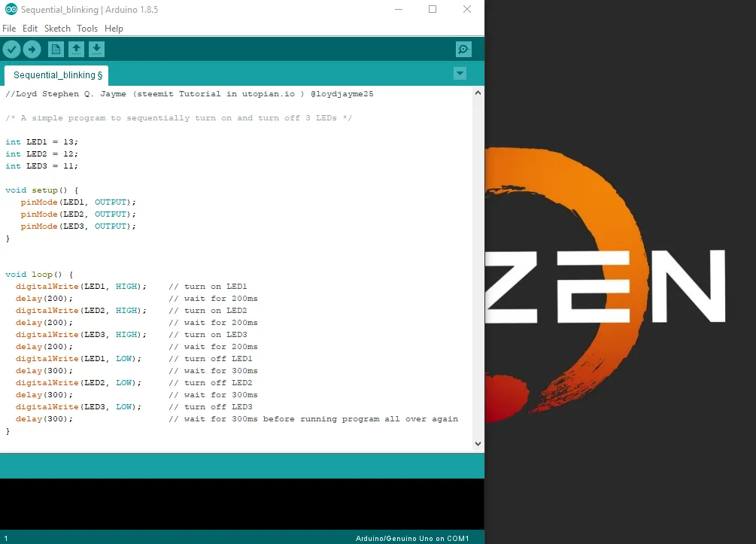This screenshot has height=544, width=756.
Task: Click the line 'int LED1 = 13;'
Action: click(x=41, y=142)
